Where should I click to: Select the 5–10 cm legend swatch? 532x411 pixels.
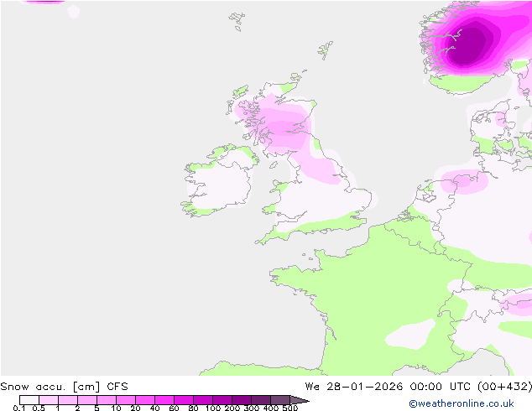(x=107, y=400)
